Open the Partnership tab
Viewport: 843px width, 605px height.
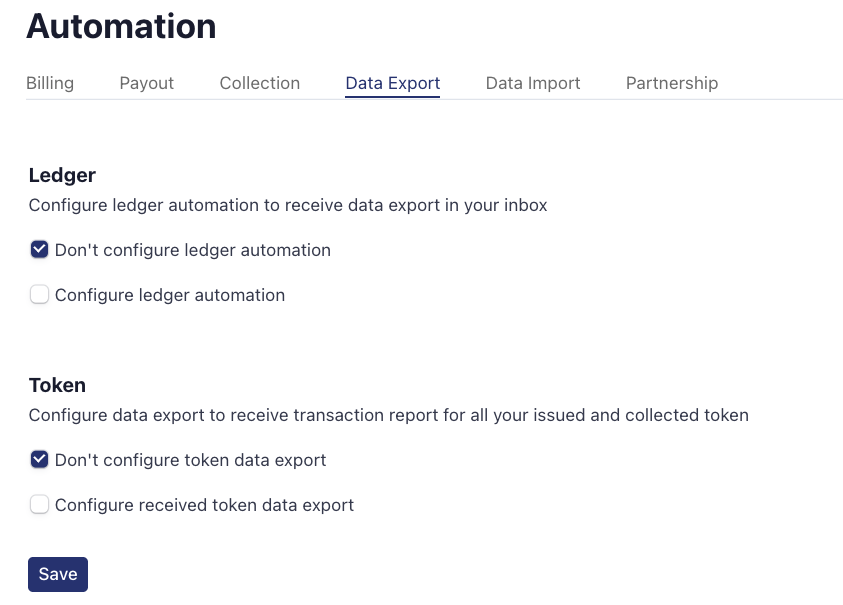[x=672, y=83]
